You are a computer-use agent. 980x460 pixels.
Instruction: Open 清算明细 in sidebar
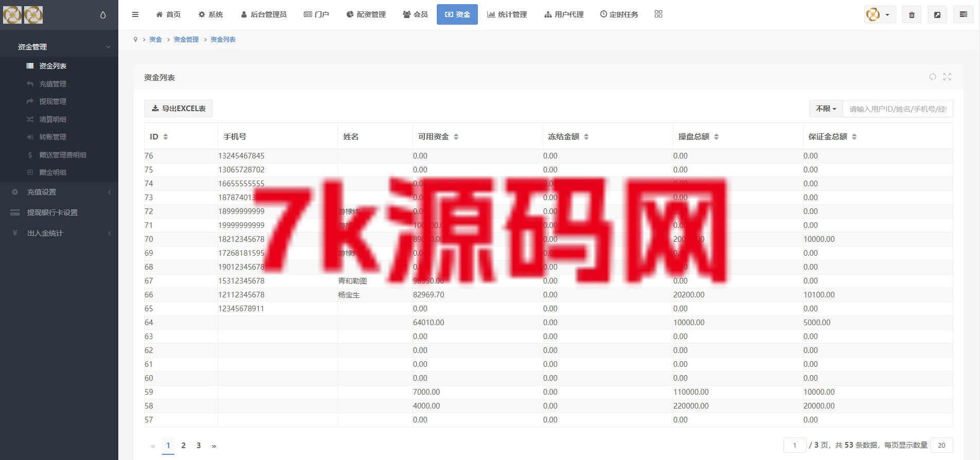(x=59, y=119)
